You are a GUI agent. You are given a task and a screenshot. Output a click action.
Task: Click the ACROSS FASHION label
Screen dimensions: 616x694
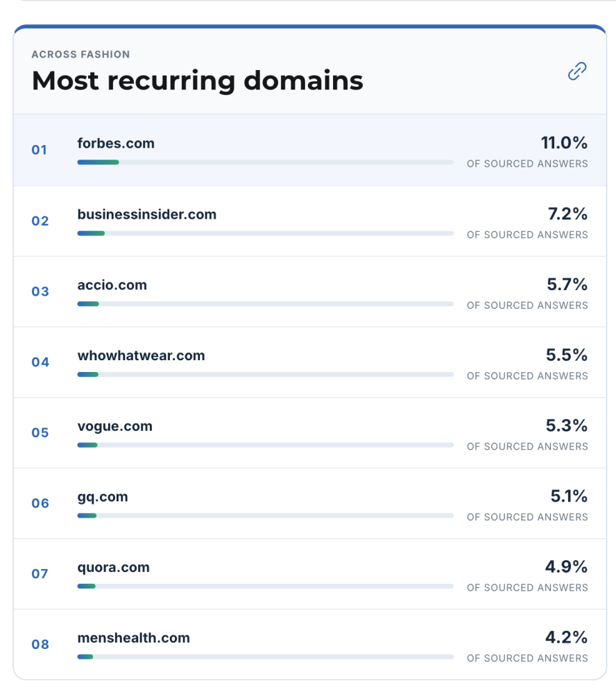click(80, 54)
